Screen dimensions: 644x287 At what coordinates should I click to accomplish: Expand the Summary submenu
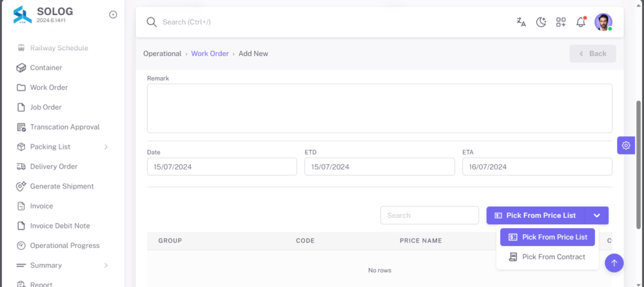point(106,265)
